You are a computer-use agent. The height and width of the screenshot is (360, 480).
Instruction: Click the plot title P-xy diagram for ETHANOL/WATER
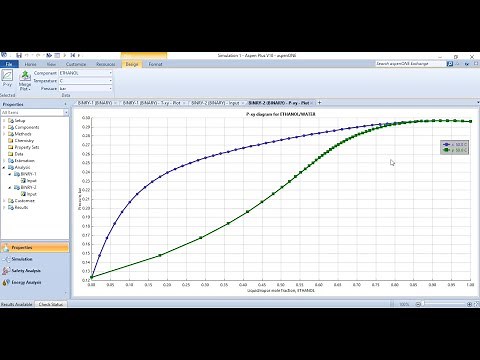281,114
